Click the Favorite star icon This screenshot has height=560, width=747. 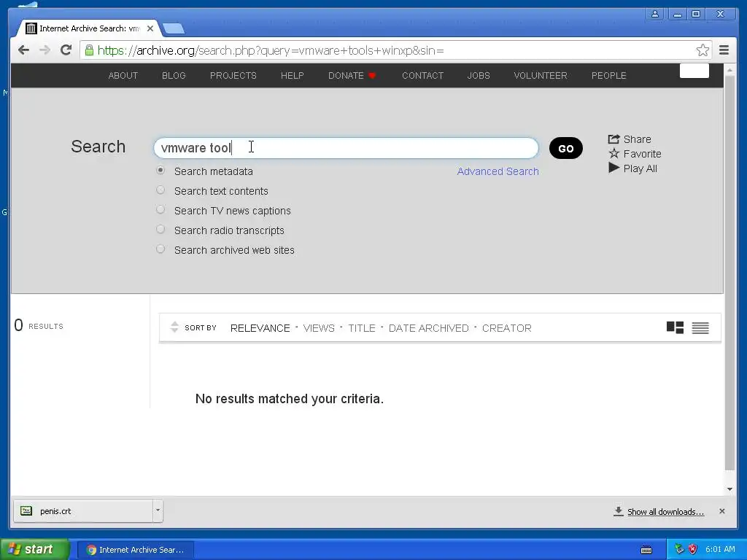(x=614, y=153)
